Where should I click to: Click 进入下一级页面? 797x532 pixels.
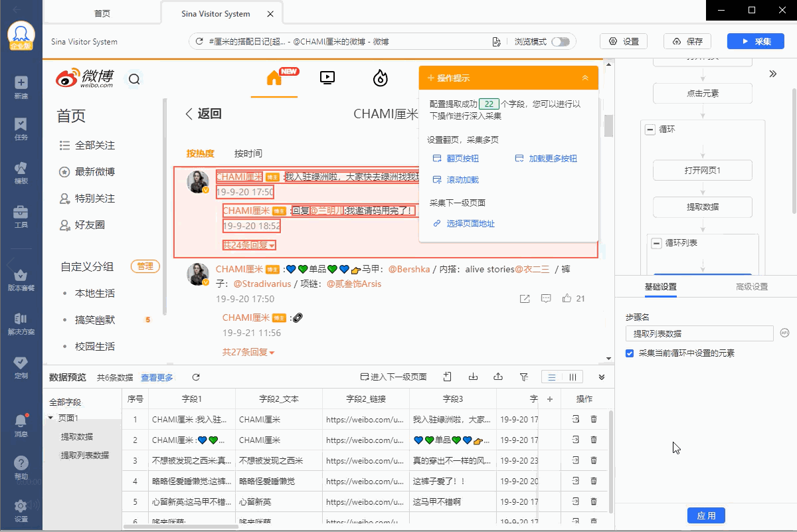pyautogui.click(x=393, y=377)
